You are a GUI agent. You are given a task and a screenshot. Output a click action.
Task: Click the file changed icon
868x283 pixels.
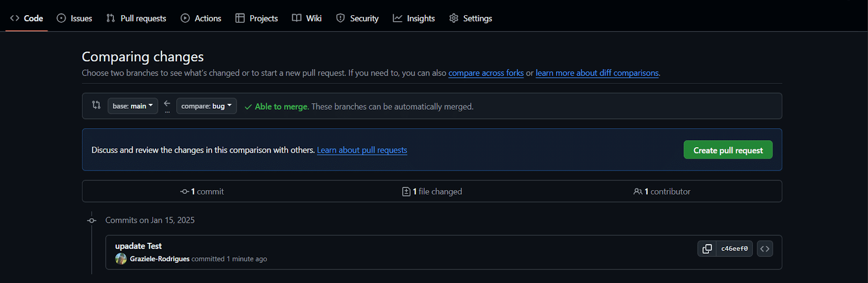coord(406,192)
